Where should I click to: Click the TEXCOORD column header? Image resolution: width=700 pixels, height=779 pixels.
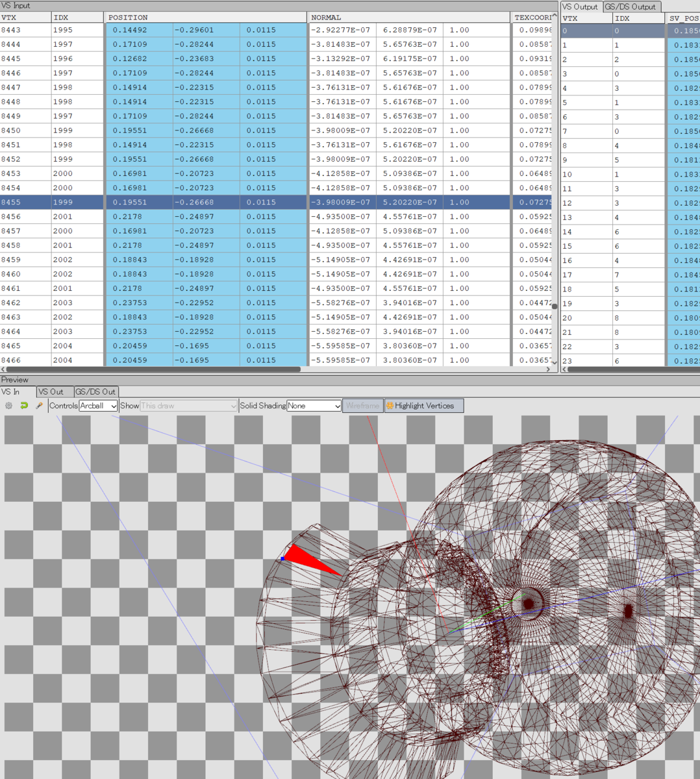point(531,18)
